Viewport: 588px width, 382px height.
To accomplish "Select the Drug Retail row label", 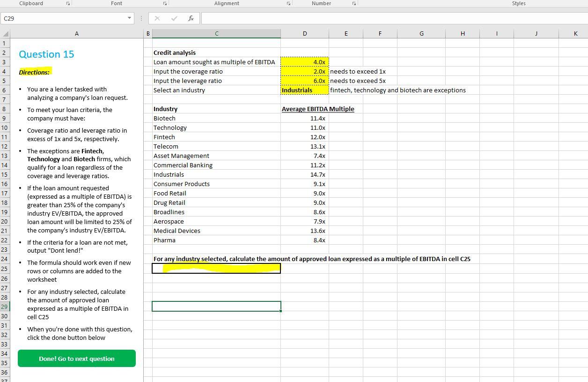I will click(169, 202).
